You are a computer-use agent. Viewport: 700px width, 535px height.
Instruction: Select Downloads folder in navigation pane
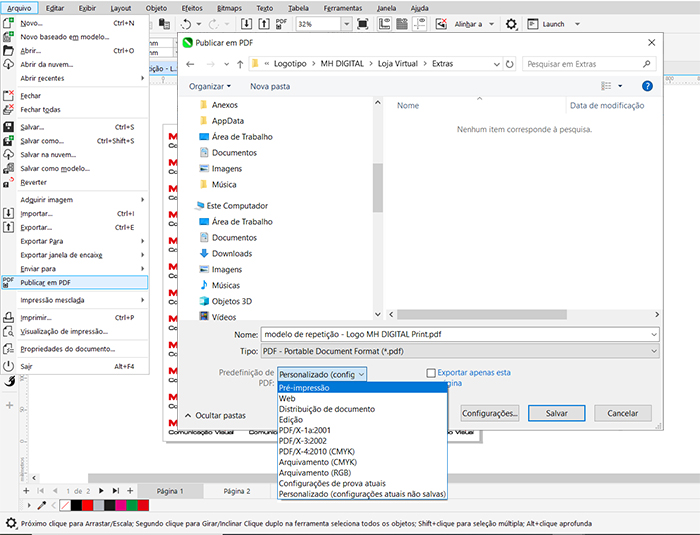pyautogui.click(x=232, y=253)
